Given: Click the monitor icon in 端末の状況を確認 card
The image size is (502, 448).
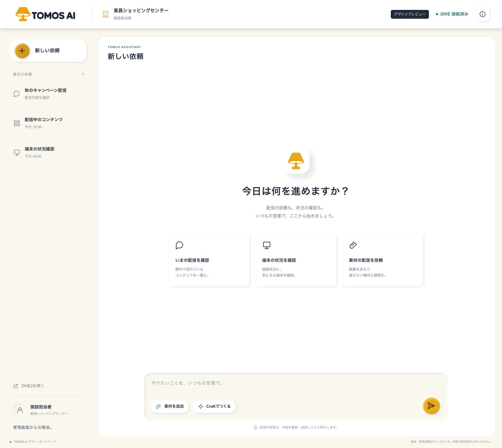Looking at the screenshot, I should tap(267, 245).
